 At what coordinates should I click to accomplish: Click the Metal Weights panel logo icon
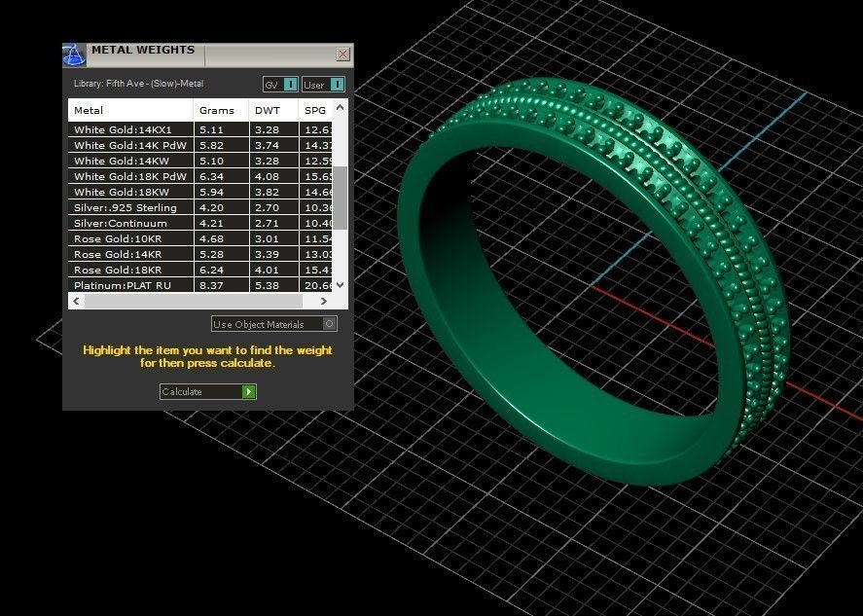(x=74, y=55)
